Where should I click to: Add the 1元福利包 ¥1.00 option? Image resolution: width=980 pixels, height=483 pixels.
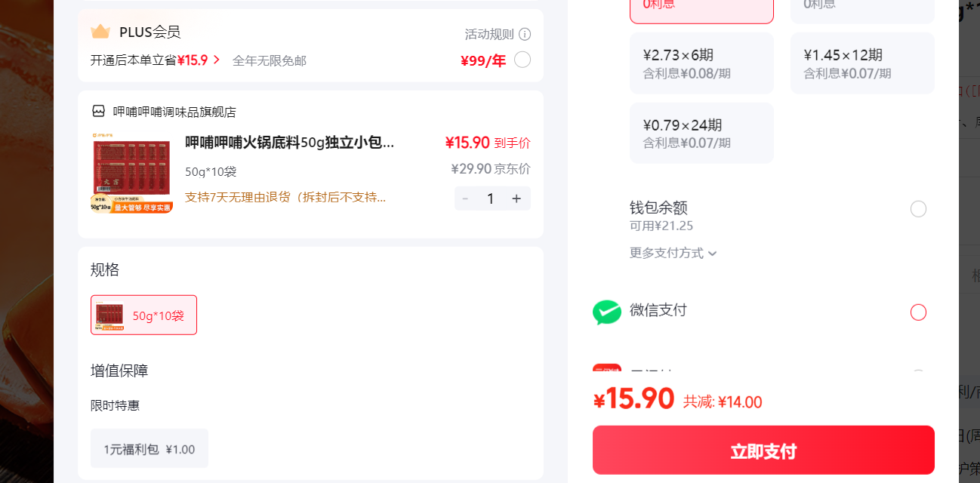(x=149, y=449)
